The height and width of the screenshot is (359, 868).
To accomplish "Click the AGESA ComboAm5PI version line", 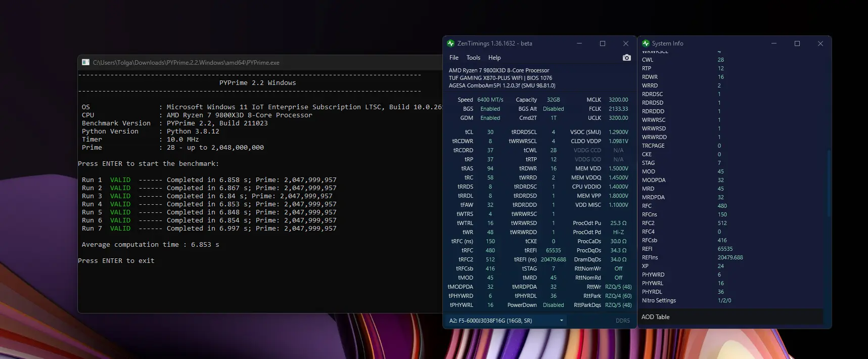I will 502,85.
